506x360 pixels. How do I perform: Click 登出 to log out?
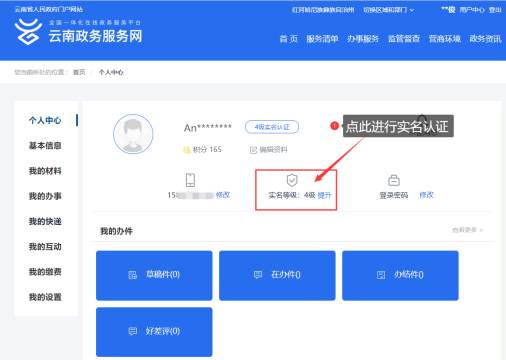click(x=495, y=10)
